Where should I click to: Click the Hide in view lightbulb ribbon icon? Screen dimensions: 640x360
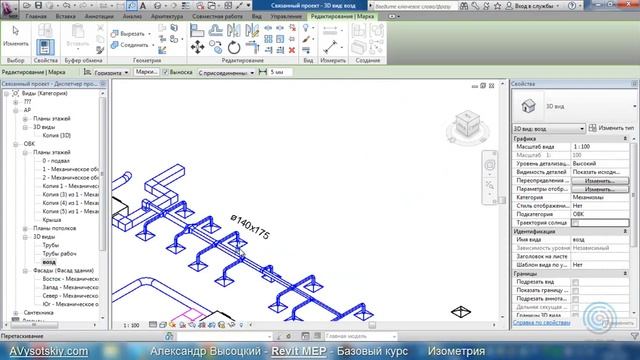tap(306, 28)
